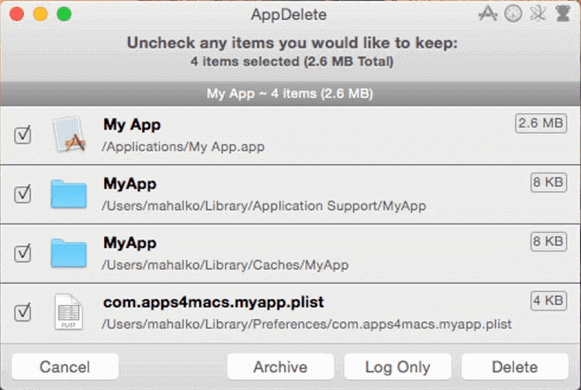Uncheck the Caches MyApp checkbox
This screenshot has width=581, height=390.
pos(23,253)
